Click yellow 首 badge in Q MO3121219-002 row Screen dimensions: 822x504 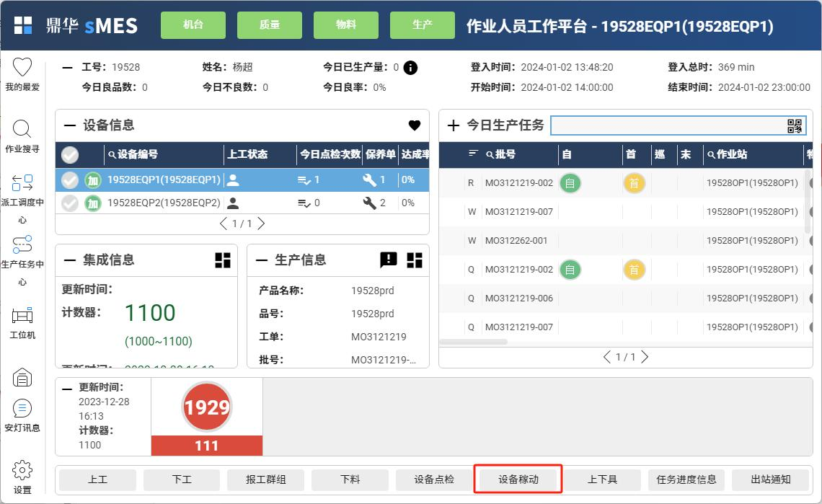point(634,270)
